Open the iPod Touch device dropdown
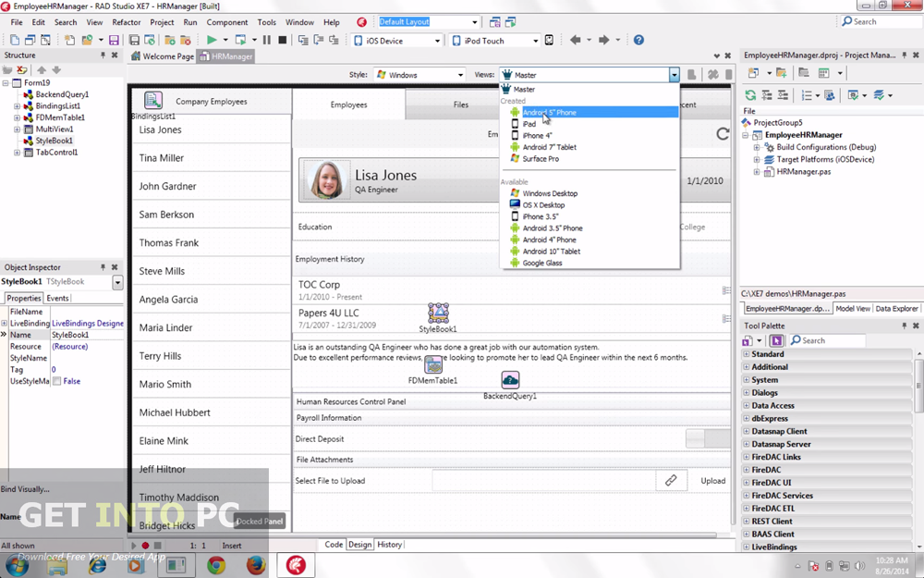 (535, 41)
